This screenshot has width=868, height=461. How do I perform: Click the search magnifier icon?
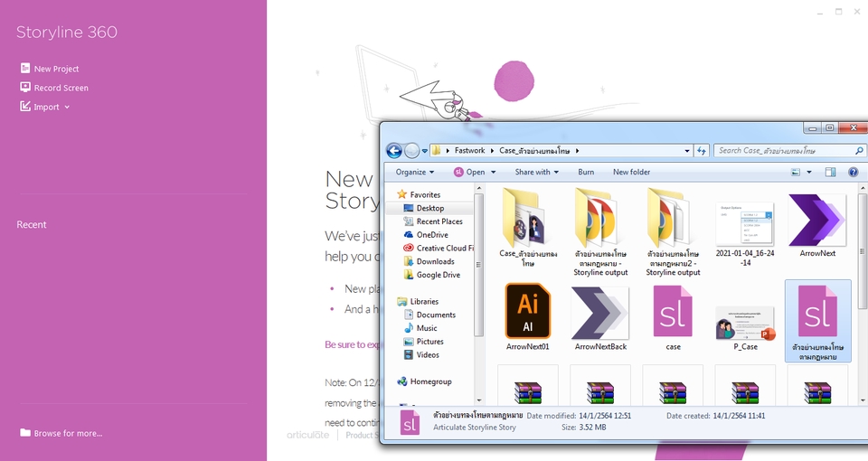[x=859, y=151]
